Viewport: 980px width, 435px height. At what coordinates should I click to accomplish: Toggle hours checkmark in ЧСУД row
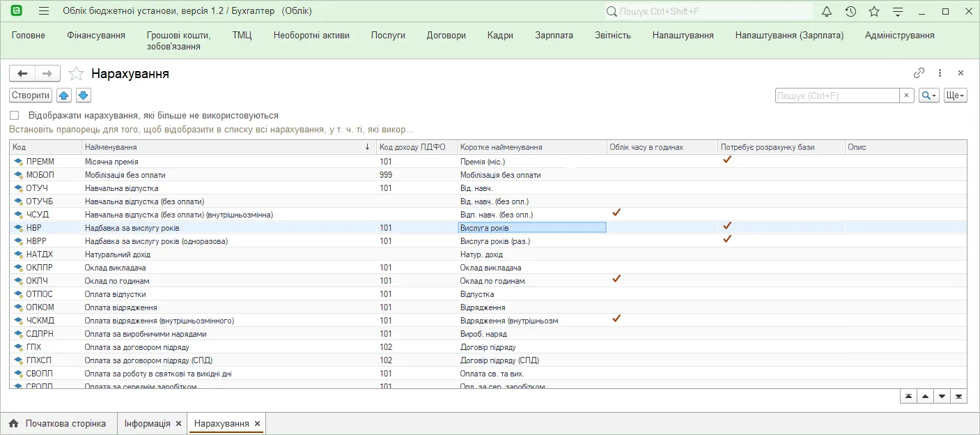(x=616, y=212)
